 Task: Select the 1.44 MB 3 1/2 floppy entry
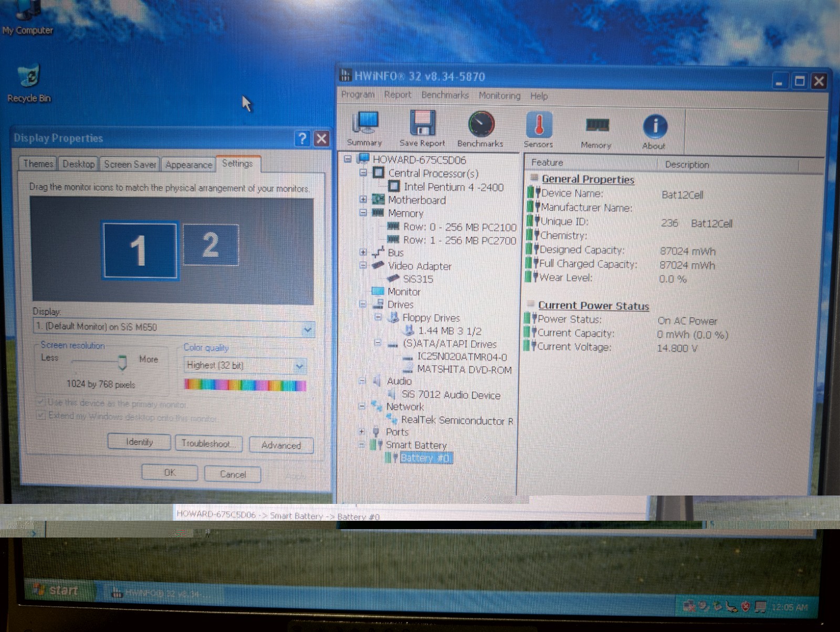click(x=449, y=331)
